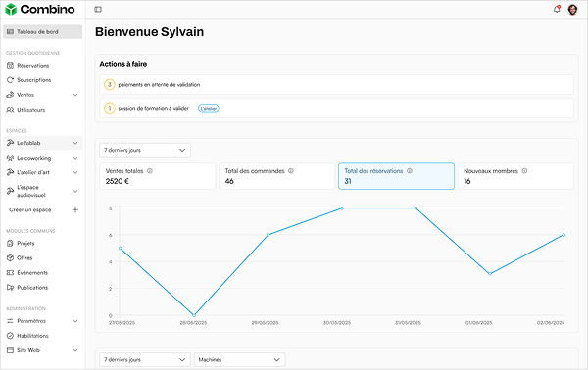The image size is (588, 370).
Task: Click the L'atelier tag badge
Action: point(209,109)
